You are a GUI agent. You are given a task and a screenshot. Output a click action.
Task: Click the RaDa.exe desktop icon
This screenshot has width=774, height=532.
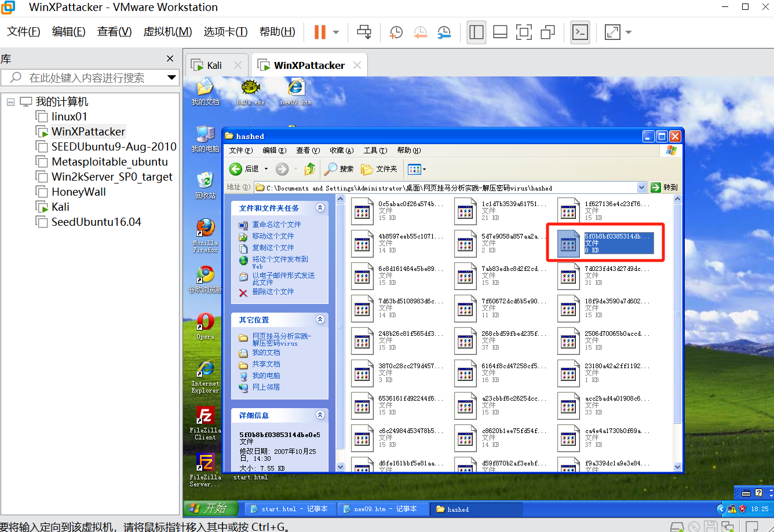click(250, 93)
